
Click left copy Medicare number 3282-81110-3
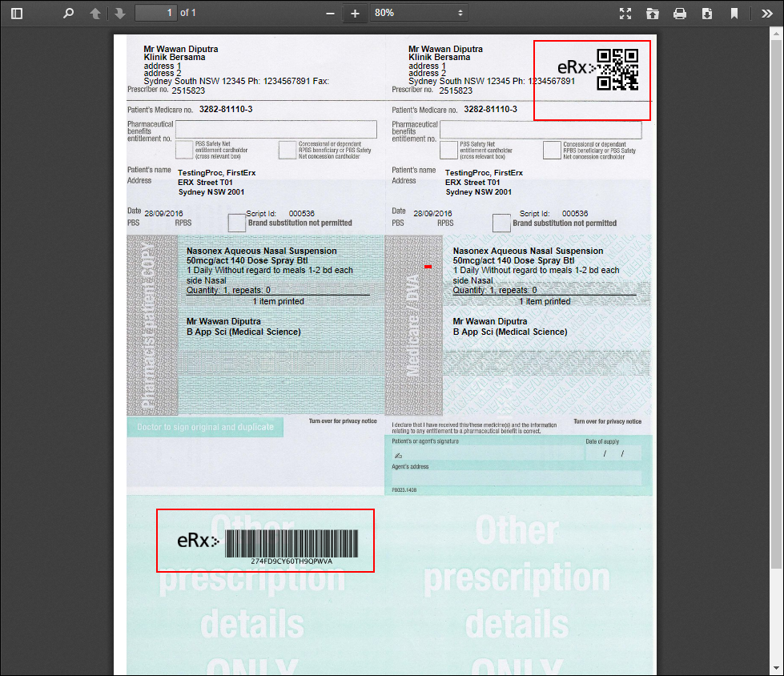[x=226, y=109]
